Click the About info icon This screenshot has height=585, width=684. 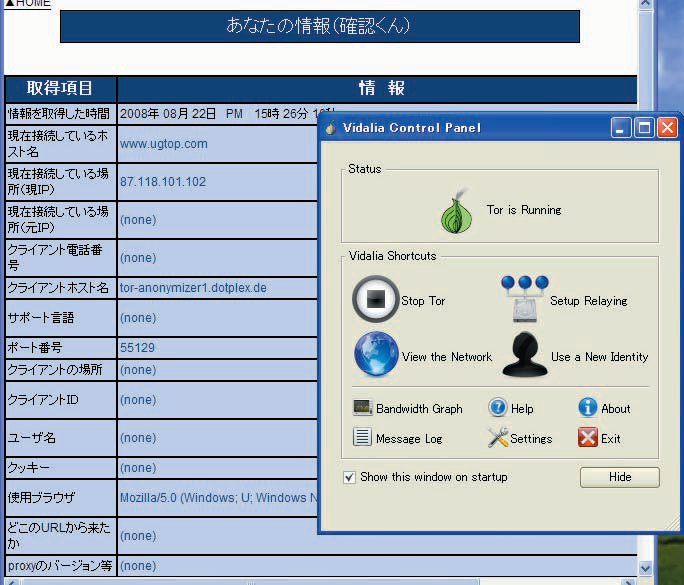[x=588, y=407]
